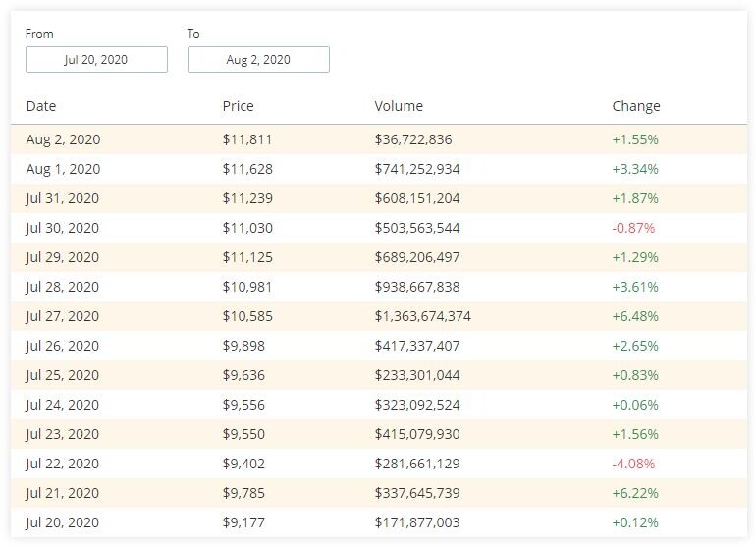Click the price $9,177 in the last row

[243, 522]
